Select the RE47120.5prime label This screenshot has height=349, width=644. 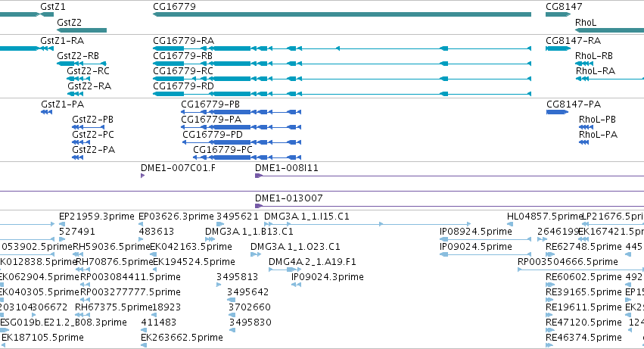(583, 323)
